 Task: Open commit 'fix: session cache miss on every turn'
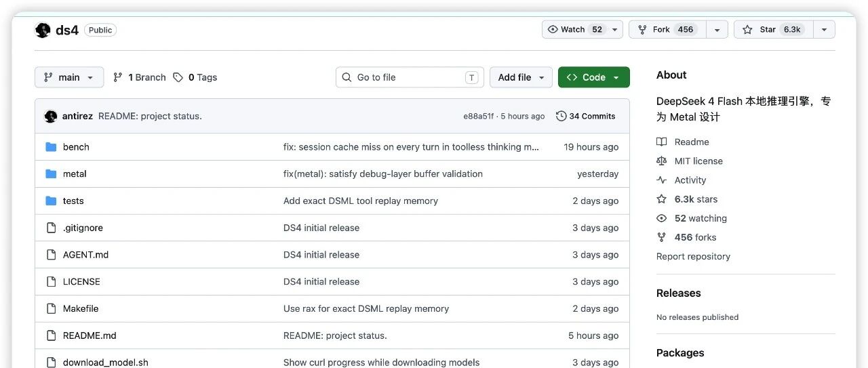tap(412, 147)
